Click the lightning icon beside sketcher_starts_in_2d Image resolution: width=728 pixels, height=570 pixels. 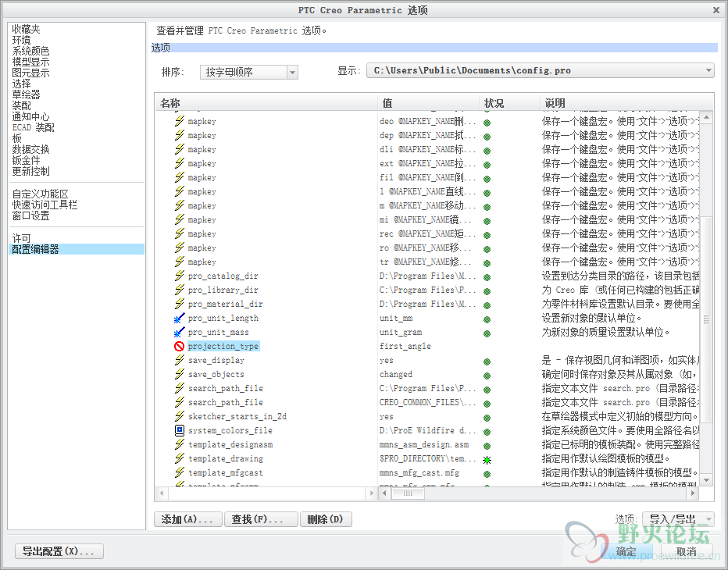(179, 416)
